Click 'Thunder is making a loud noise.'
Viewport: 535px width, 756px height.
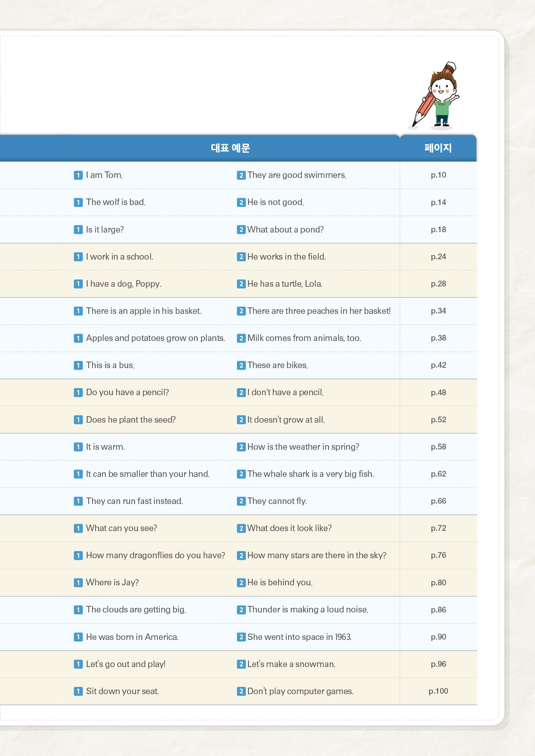click(308, 609)
